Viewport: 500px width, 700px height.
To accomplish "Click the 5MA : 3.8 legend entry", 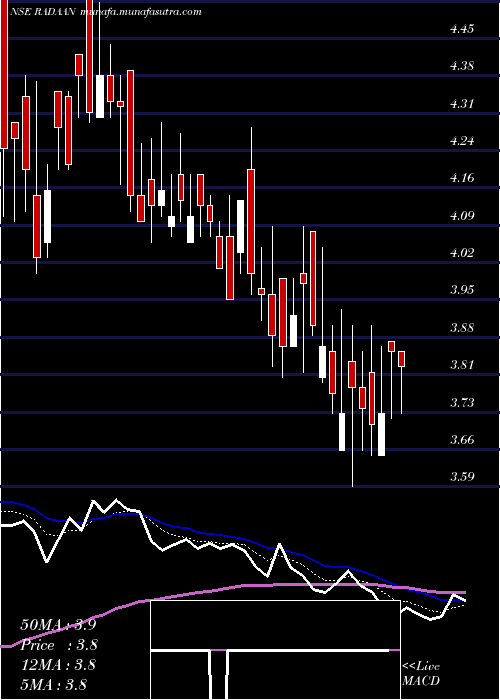I will pyautogui.click(x=54, y=684).
